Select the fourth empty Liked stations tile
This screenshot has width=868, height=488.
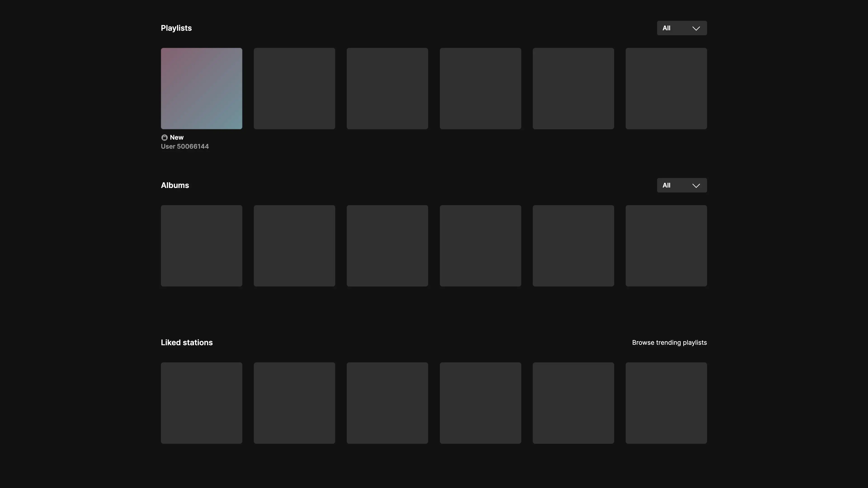click(x=480, y=403)
